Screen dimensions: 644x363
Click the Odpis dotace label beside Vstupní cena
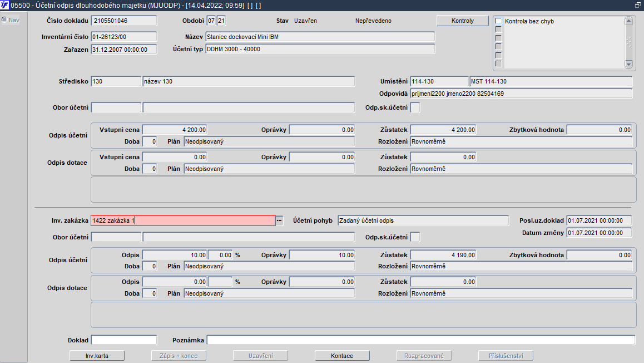67,163
